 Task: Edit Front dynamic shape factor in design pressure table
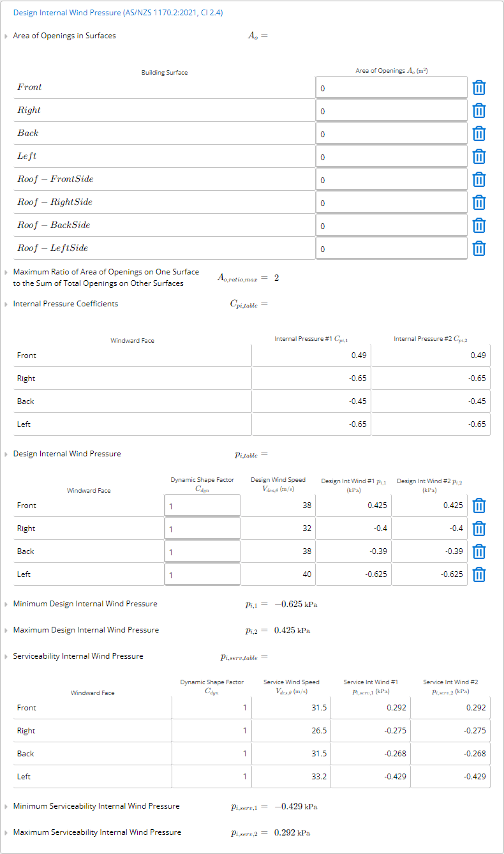click(x=202, y=506)
